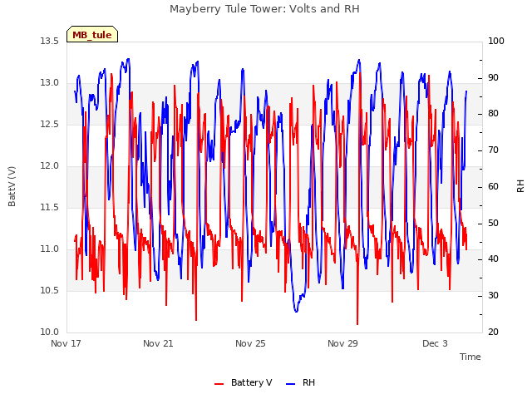Click the BattV (V) axis label
This screenshot has height=399, width=532.
coord(12,186)
